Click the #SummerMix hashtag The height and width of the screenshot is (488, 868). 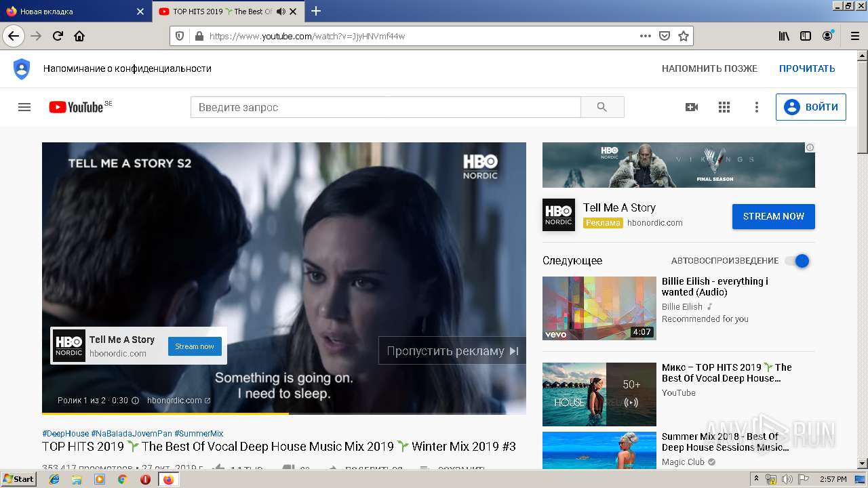[199, 434]
